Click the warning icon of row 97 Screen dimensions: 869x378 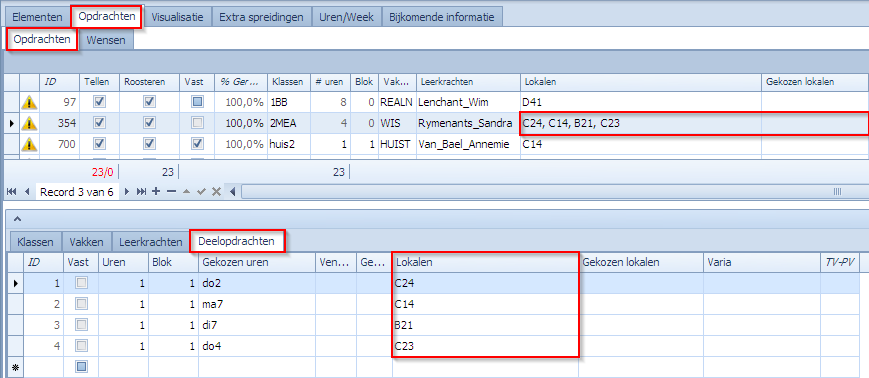point(29,102)
